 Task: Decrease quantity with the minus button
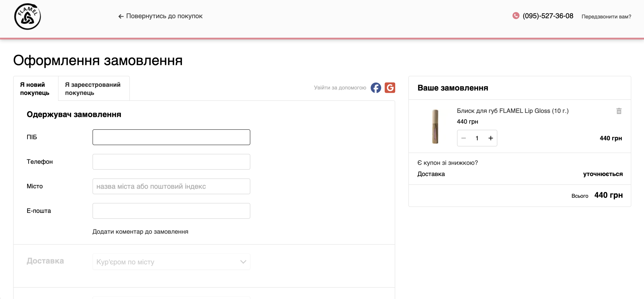click(x=464, y=138)
